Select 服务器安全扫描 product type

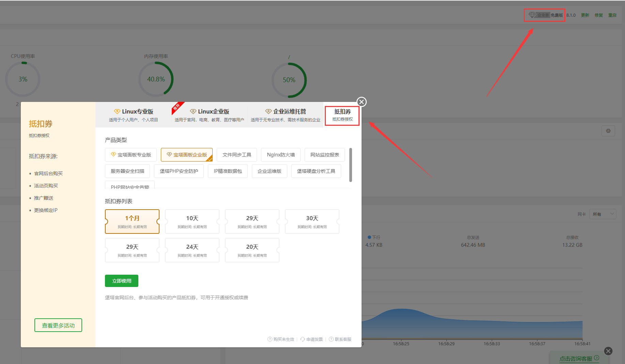127,171
